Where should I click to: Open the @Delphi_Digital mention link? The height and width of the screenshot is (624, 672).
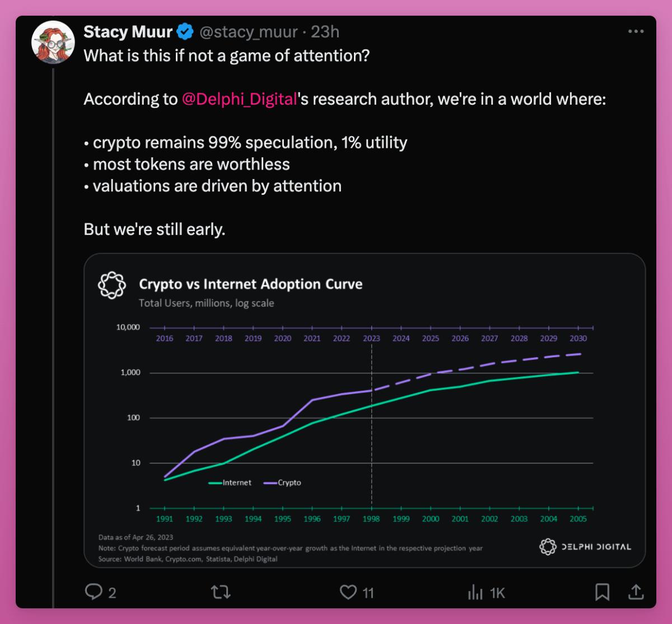pos(239,99)
